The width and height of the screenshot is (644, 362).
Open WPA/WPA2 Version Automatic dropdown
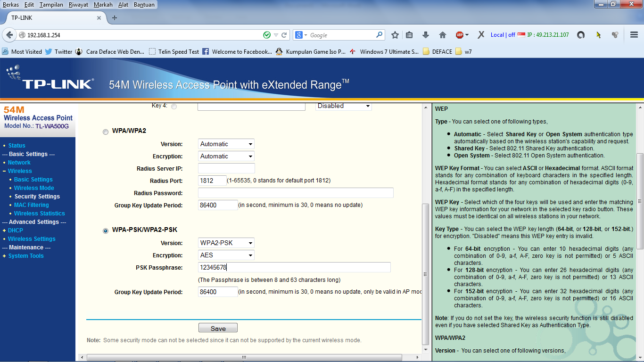226,144
